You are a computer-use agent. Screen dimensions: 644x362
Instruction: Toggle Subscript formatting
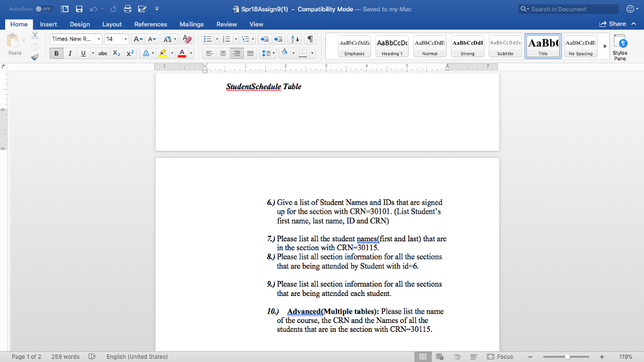pyautogui.click(x=116, y=53)
